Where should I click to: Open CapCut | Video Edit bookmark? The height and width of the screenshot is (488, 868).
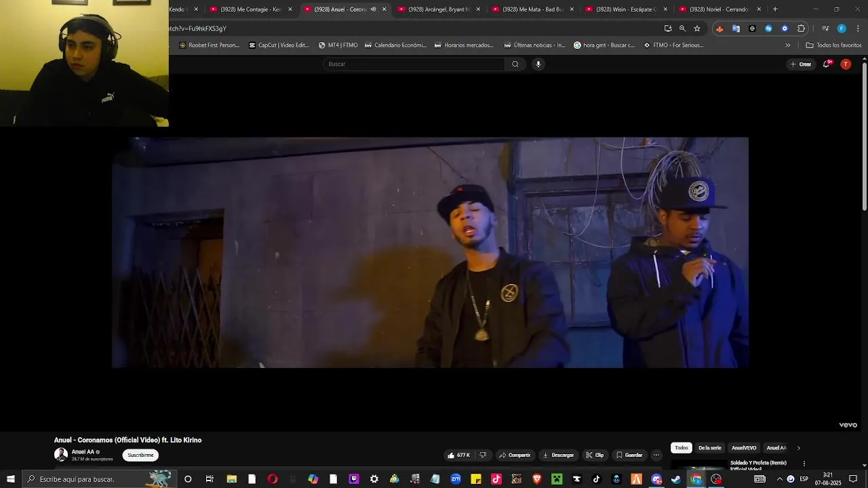[x=278, y=45]
